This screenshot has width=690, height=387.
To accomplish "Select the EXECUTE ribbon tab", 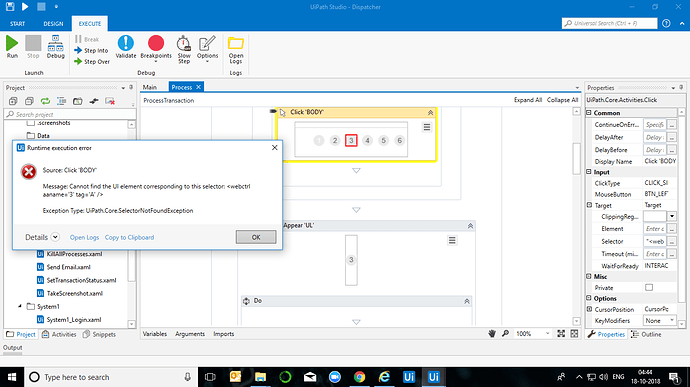I will coord(90,24).
